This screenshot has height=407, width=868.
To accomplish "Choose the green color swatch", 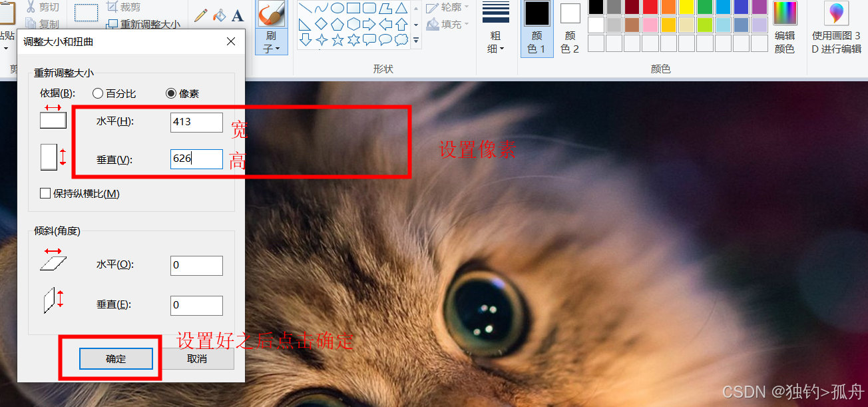I will tap(705, 7).
